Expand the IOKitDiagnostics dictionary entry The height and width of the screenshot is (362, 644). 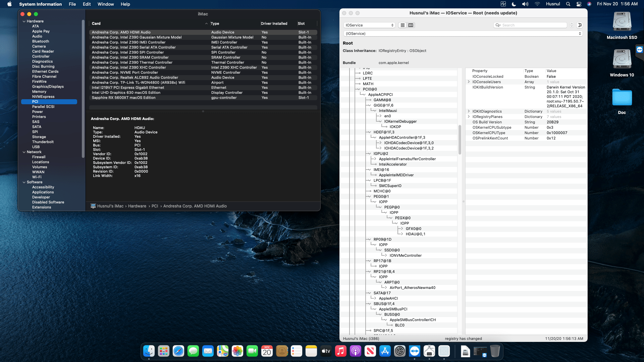pos(469,111)
